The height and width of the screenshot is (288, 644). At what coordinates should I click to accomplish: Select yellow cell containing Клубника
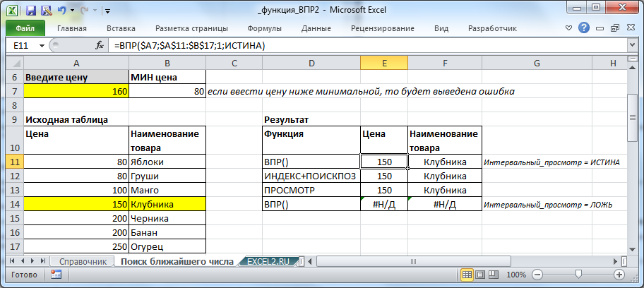point(167,204)
